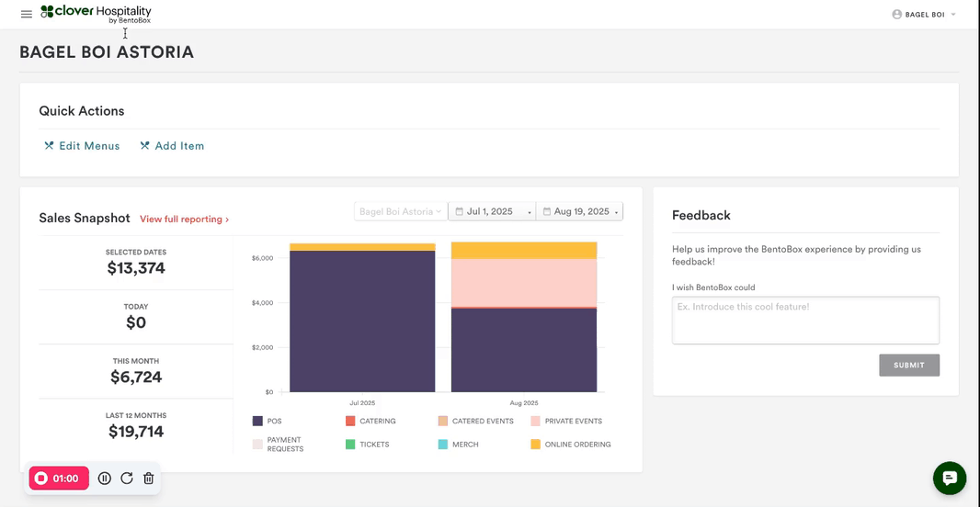Open the green chat support bubble

click(950, 479)
